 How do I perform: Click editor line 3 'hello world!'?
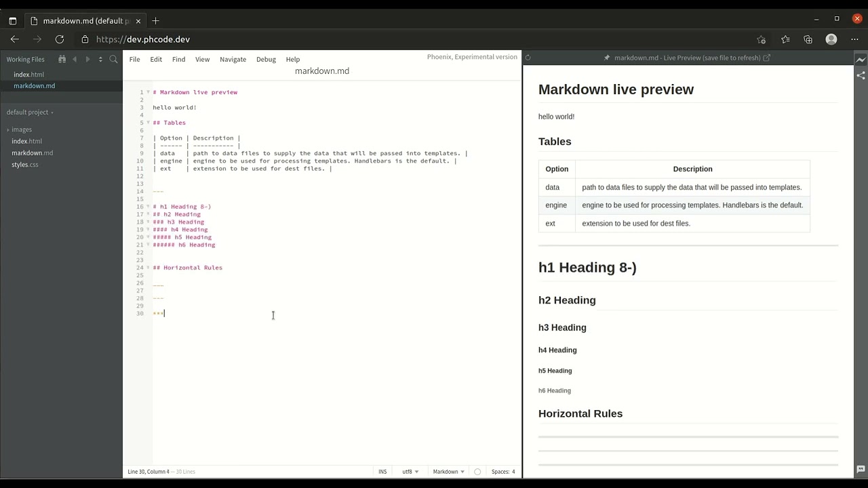tap(174, 108)
